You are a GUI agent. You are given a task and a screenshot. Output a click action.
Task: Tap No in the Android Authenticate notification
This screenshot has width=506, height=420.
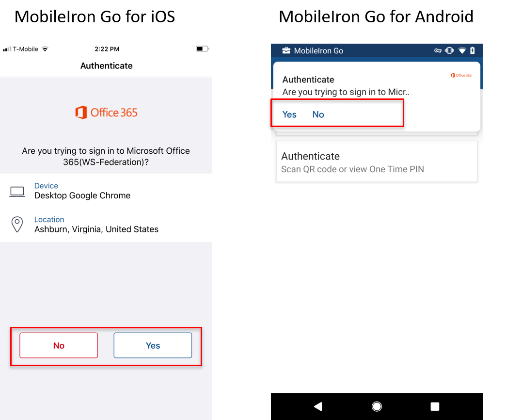click(x=318, y=114)
